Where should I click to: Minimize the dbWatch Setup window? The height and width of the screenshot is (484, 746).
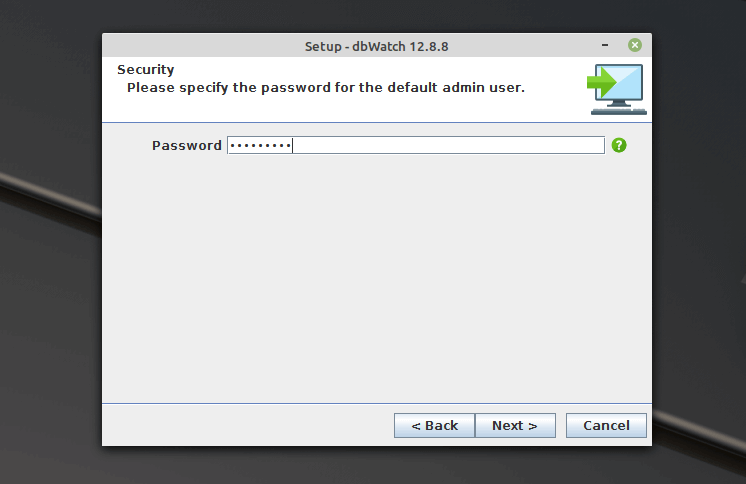605,46
